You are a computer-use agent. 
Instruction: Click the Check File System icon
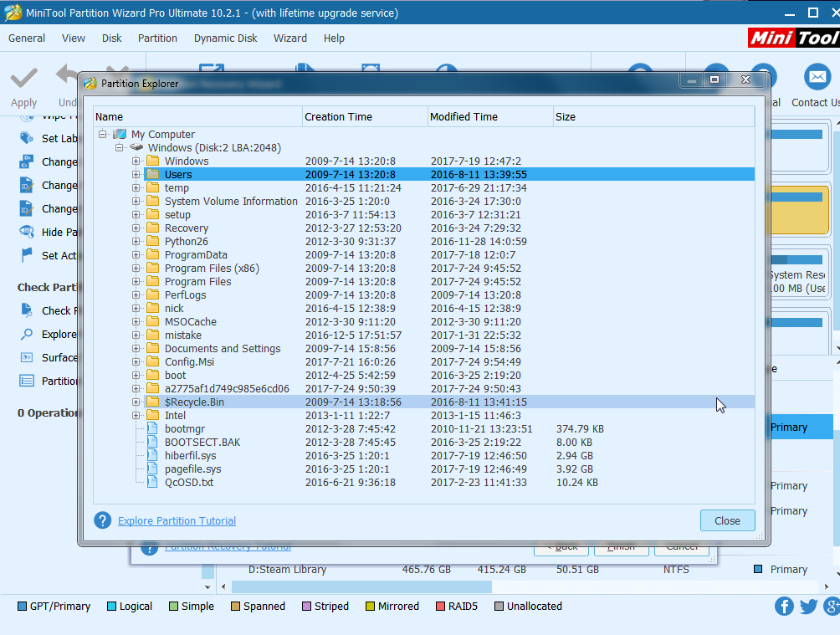pos(26,310)
